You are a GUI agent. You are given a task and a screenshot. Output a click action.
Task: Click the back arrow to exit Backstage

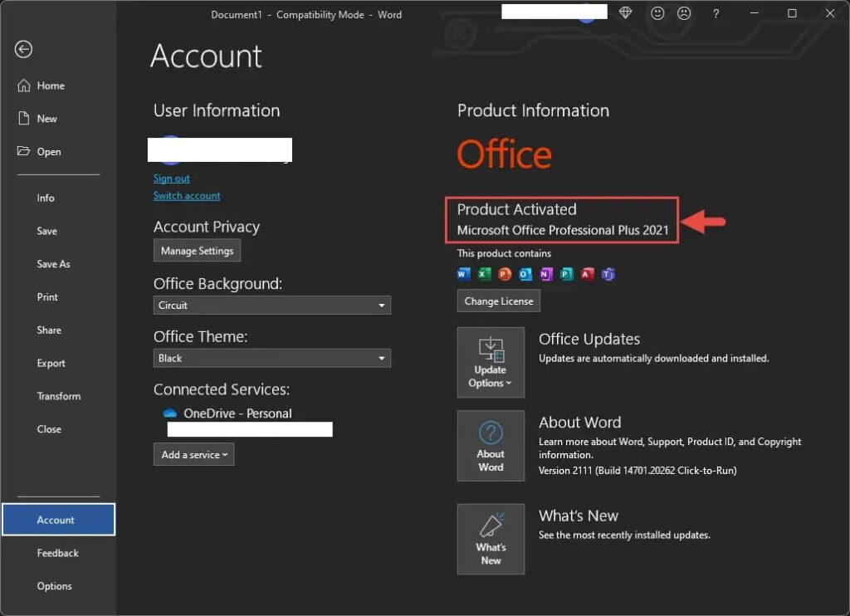[x=23, y=50]
